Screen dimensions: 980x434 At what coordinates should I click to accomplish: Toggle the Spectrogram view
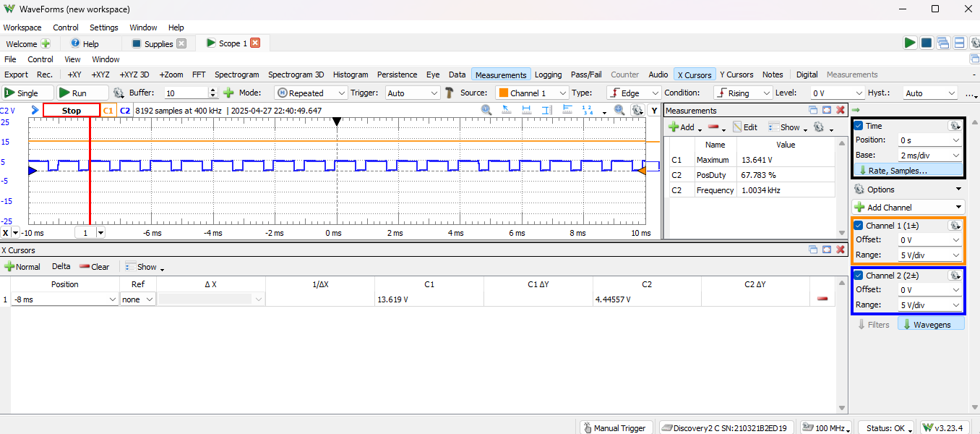[x=236, y=75]
